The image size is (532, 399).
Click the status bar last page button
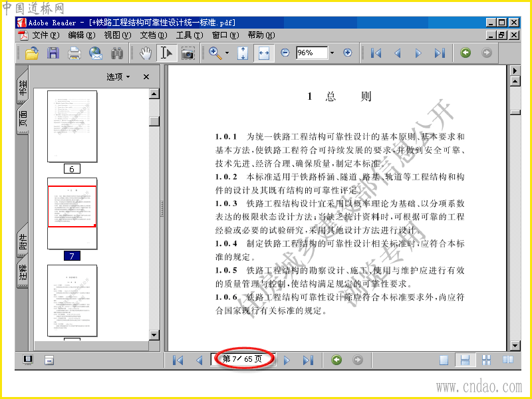click(x=308, y=360)
